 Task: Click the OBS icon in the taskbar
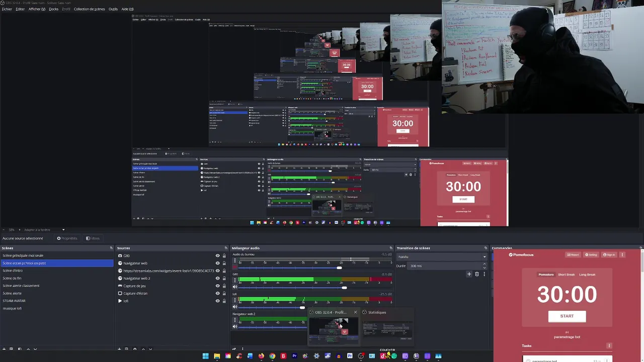[361, 356]
